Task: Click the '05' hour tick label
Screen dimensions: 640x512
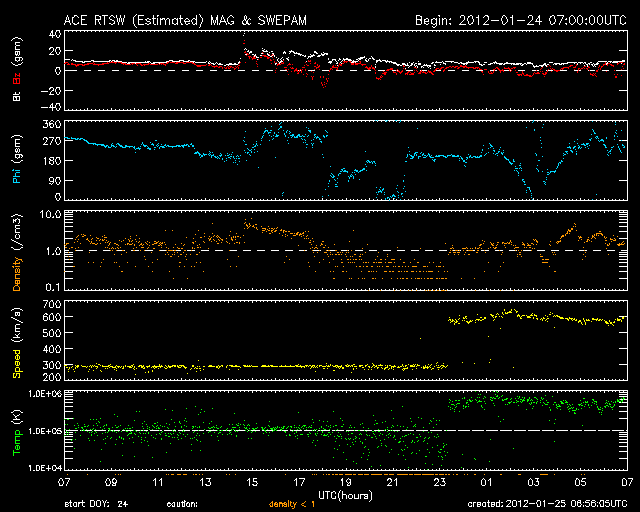Action: point(580,482)
